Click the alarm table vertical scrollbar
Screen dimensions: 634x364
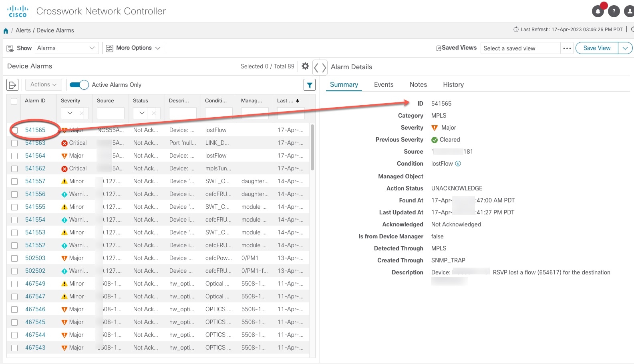coord(312,147)
